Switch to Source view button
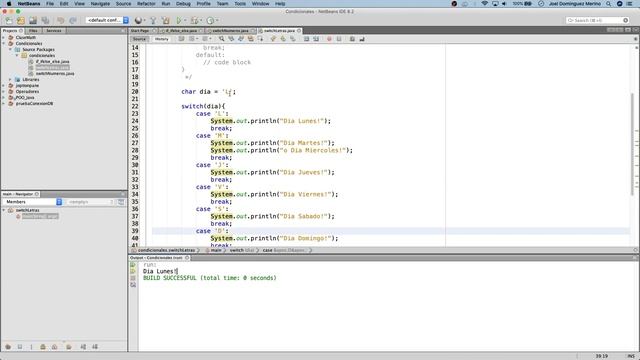 coord(139,39)
